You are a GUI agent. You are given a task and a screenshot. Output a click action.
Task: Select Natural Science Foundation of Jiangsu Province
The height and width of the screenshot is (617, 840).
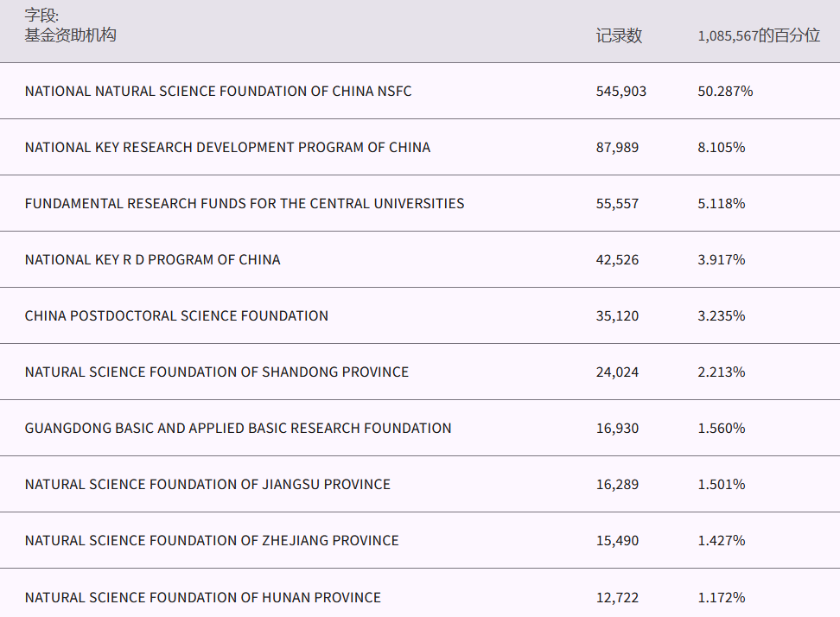207,484
